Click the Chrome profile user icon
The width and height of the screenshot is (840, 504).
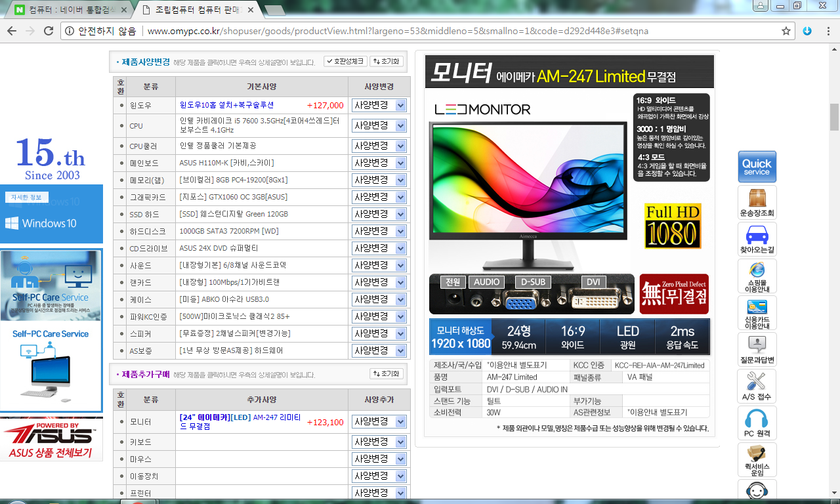(x=761, y=5)
